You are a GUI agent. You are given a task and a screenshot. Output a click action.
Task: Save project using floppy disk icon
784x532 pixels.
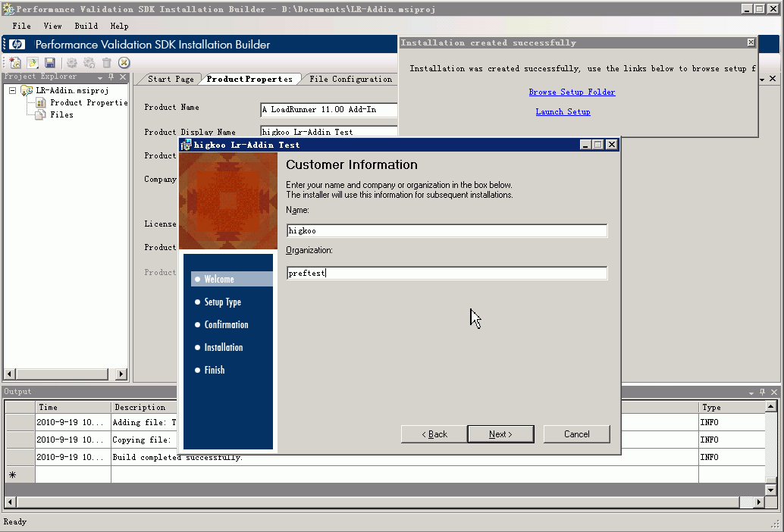point(49,62)
